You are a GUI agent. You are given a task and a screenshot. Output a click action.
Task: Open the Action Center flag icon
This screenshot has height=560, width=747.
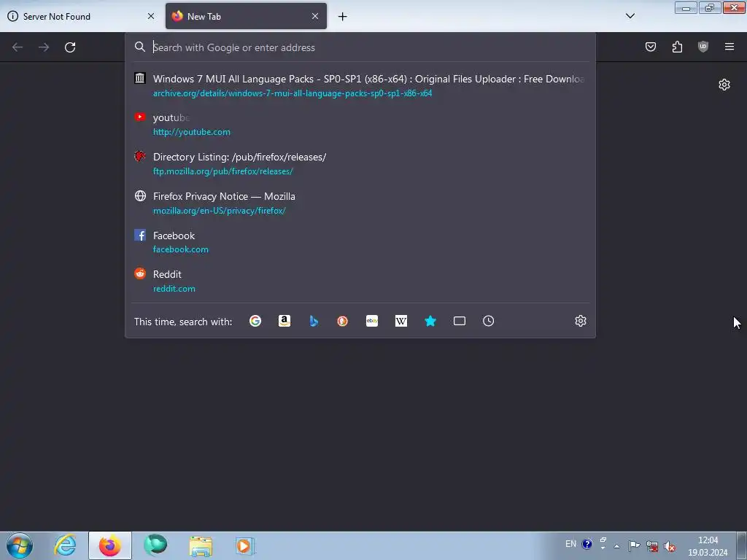pyautogui.click(x=634, y=545)
